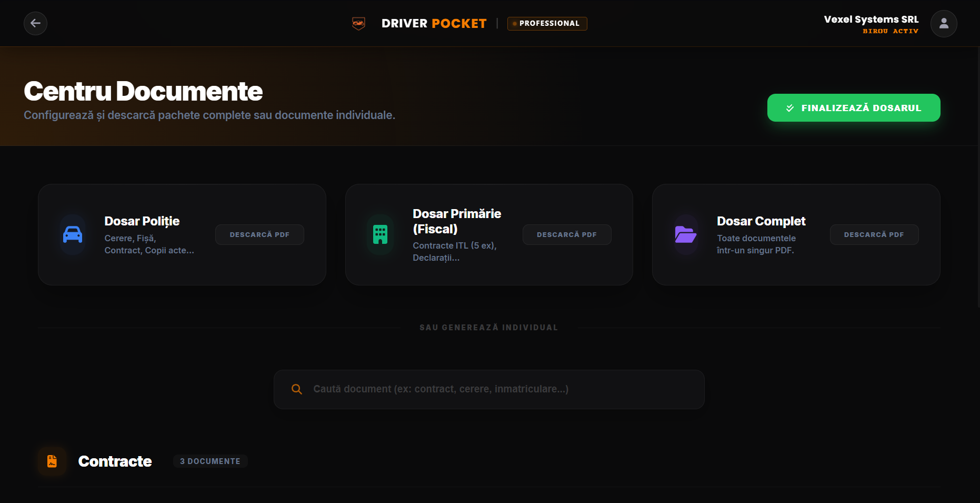980x503 pixels.
Task: Download the Dosar Primărie (Fiscal) PDF
Action: 567,234
